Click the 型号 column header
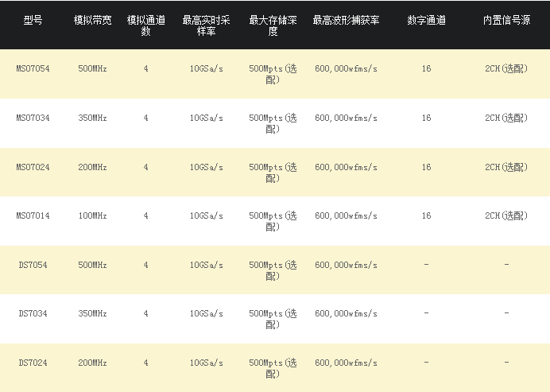 pos(33,20)
